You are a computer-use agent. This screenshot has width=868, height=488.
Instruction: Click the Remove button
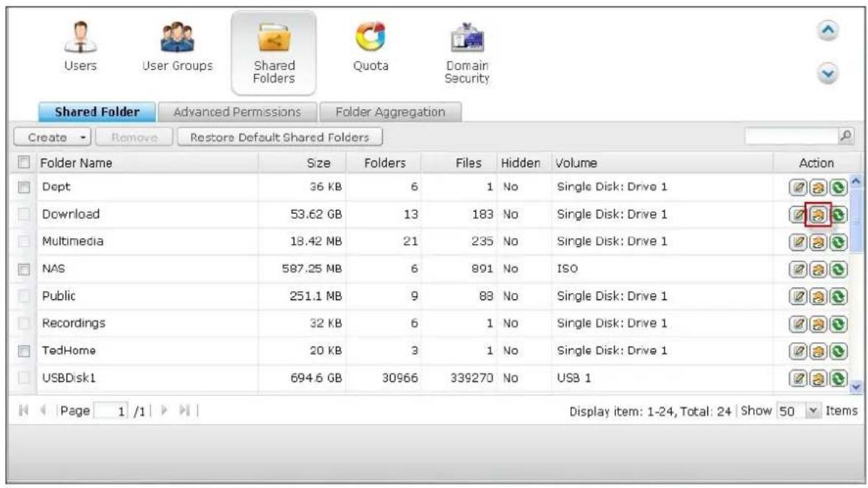coord(134,137)
